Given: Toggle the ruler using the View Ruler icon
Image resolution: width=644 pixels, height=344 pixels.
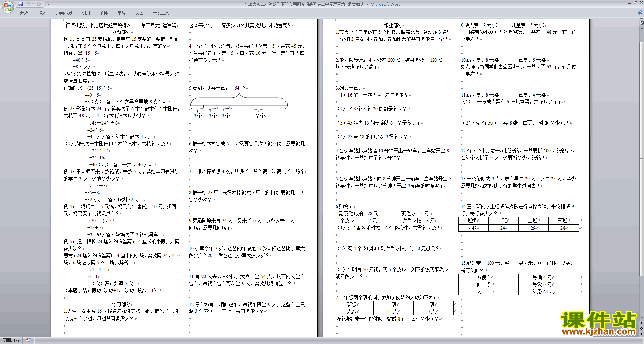Looking at the screenshot, I should click(x=642, y=23).
